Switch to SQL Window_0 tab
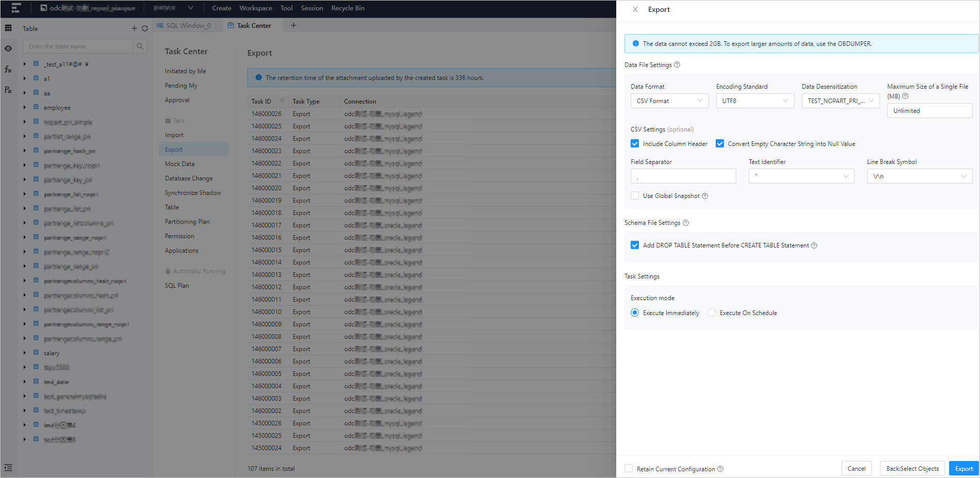980x478 pixels. 184,25
